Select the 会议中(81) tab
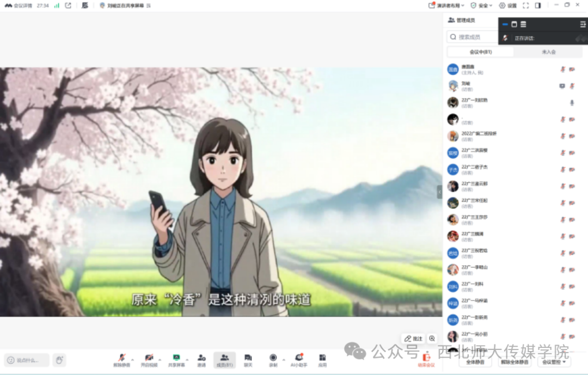588x375 pixels. [481, 52]
